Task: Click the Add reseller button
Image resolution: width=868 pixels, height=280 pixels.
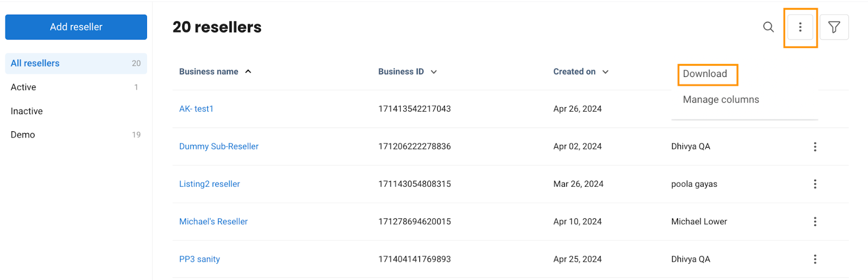Action: pos(76,27)
